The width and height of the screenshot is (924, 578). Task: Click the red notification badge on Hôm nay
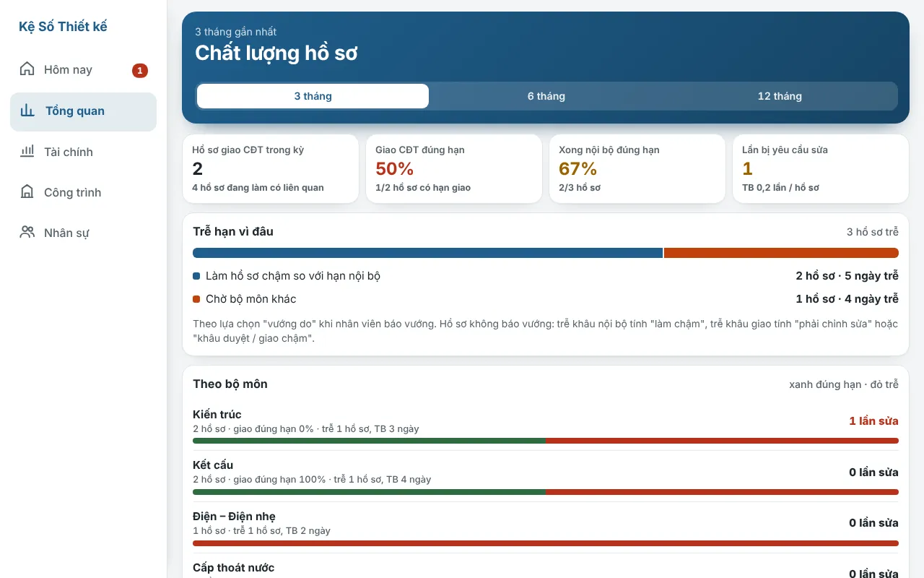point(140,70)
